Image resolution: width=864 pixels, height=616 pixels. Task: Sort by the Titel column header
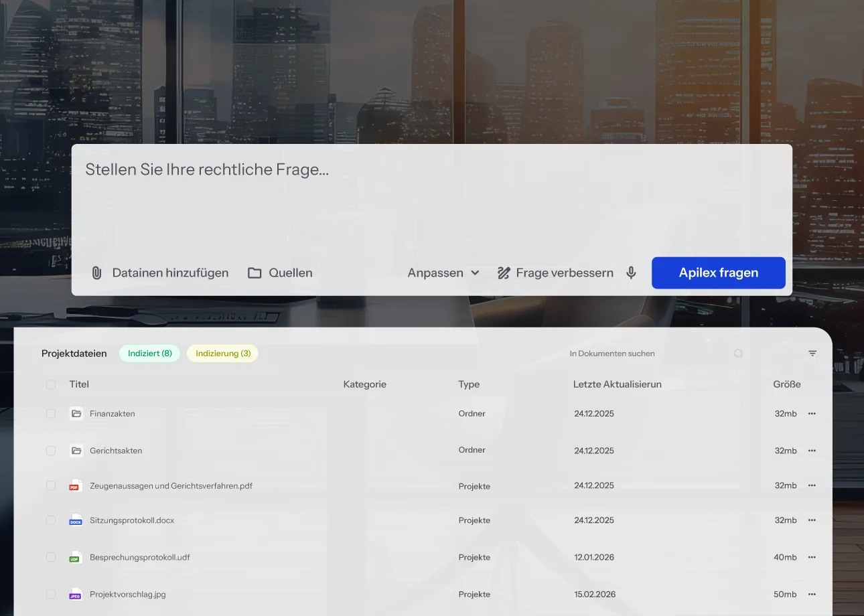tap(79, 384)
